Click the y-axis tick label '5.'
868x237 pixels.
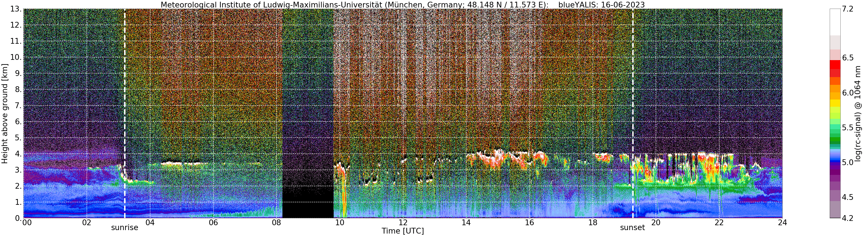[x=18, y=138]
